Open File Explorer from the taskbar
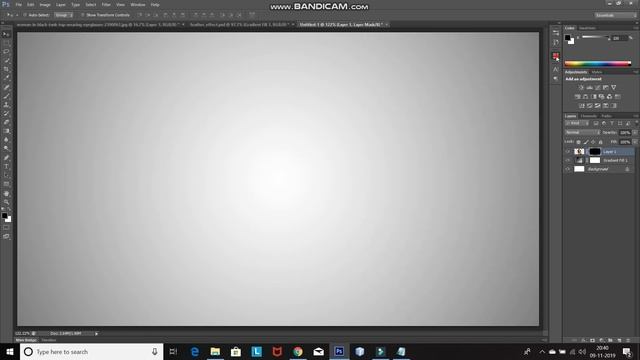Screen dimensions: 640x360 point(215,351)
